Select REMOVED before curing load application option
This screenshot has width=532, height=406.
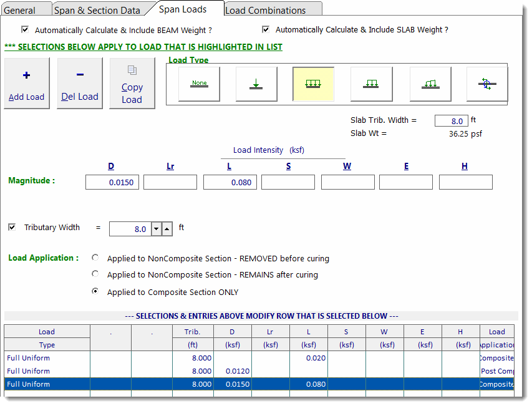tap(95, 257)
